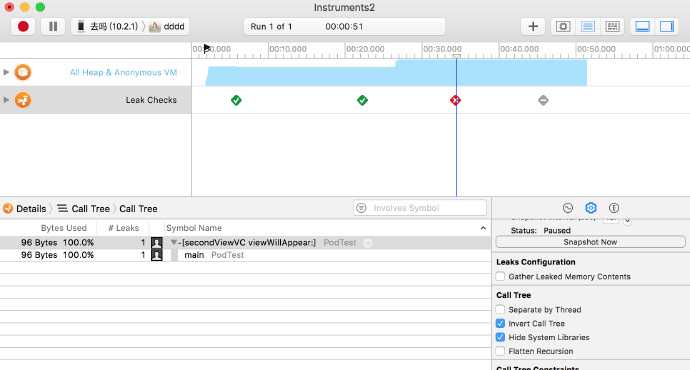The image size is (690, 370).
Task: Switch to the strategy view icon
Action: point(563,27)
